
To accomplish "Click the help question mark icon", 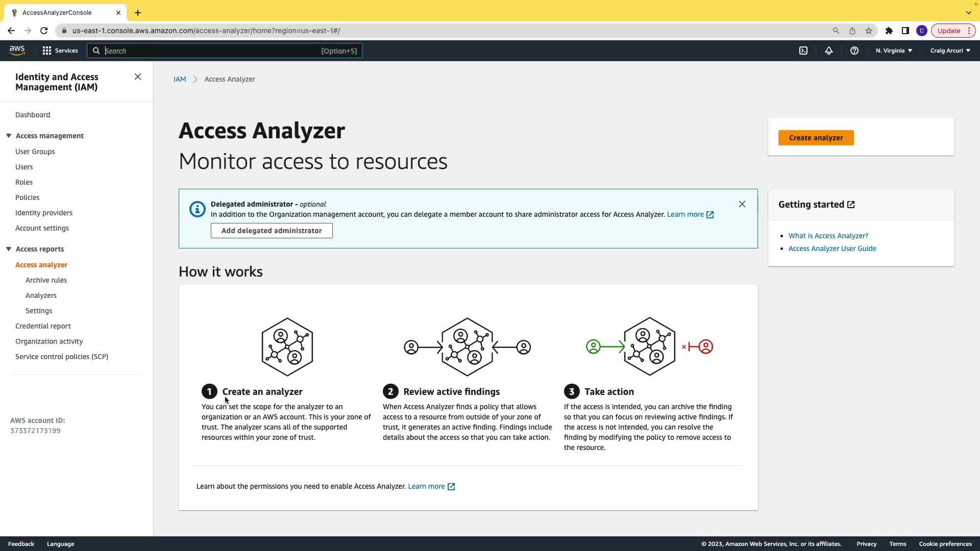I will (x=854, y=51).
